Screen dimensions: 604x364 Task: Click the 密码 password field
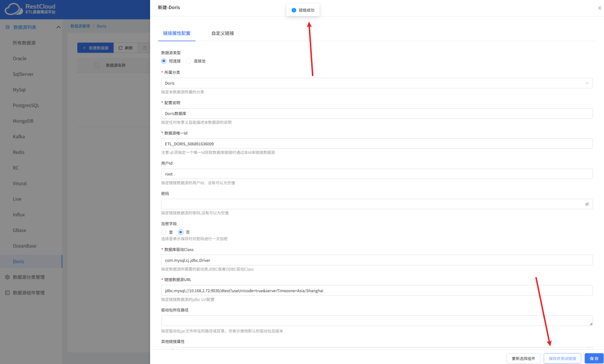pyautogui.click(x=377, y=204)
